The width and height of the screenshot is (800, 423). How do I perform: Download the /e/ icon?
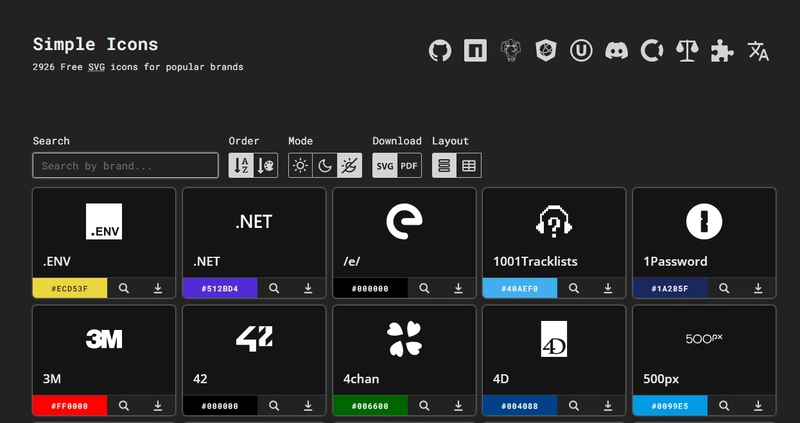(458, 288)
